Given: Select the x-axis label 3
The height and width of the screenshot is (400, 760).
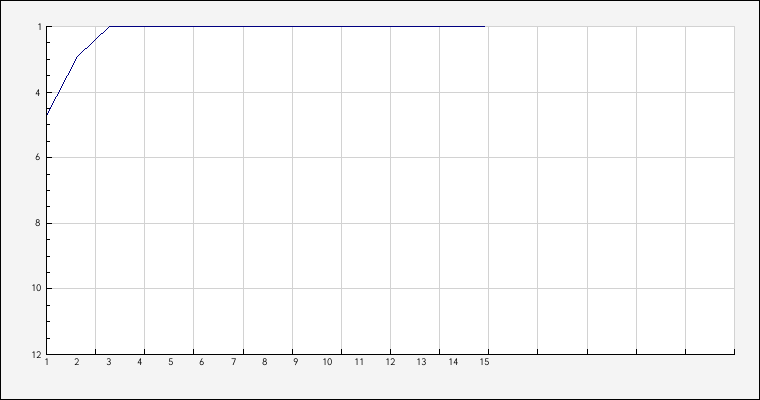Looking at the screenshot, I should [x=109, y=362].
